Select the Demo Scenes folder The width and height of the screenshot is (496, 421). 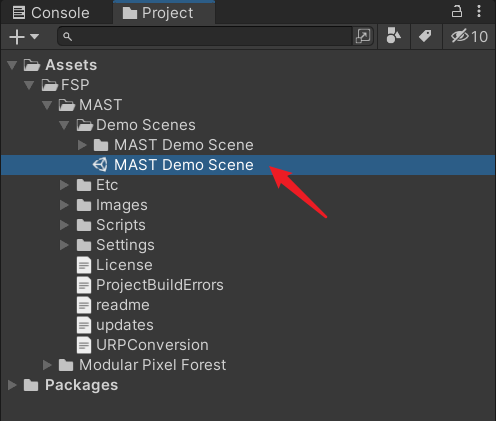146,125
